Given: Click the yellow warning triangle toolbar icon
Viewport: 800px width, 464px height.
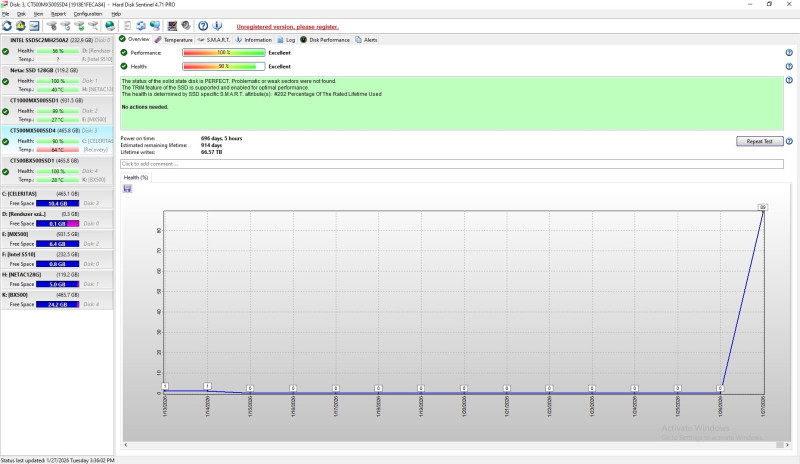Looking at the screenshot, I should pos(20,26).
